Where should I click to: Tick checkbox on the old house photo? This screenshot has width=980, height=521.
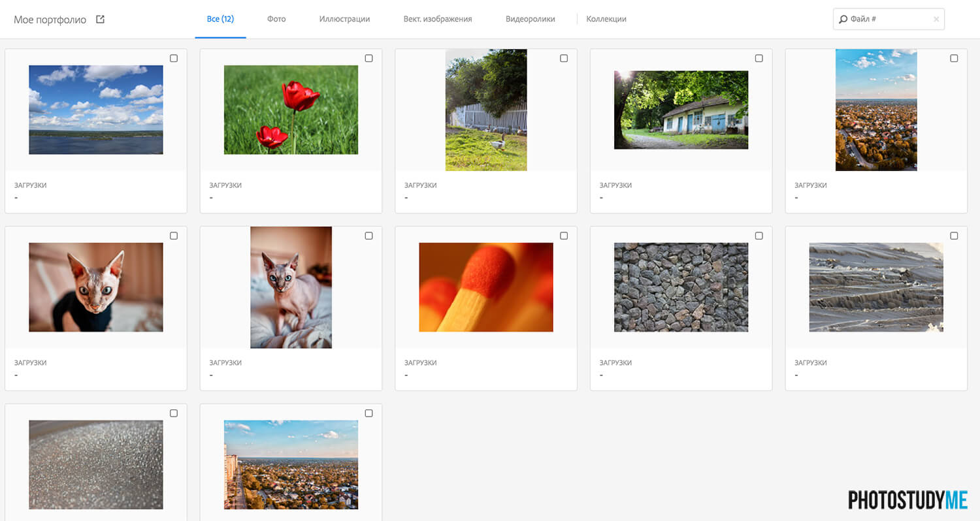(x=759, y=58)
